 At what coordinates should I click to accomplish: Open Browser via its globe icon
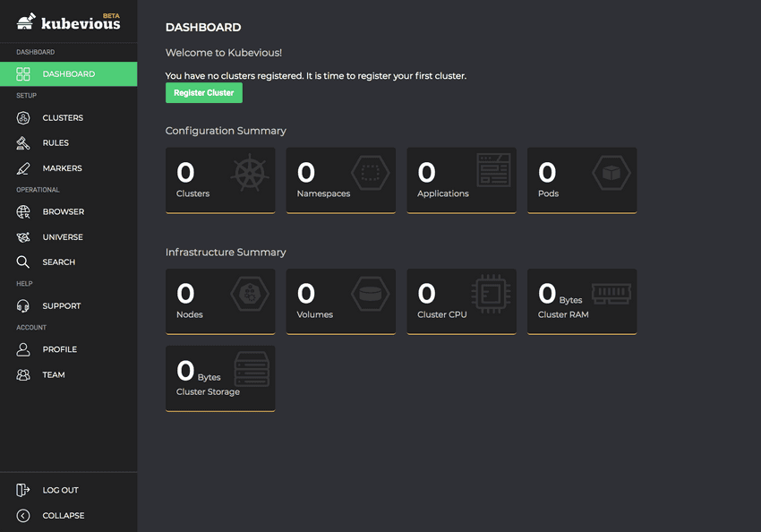pos(25,211)
